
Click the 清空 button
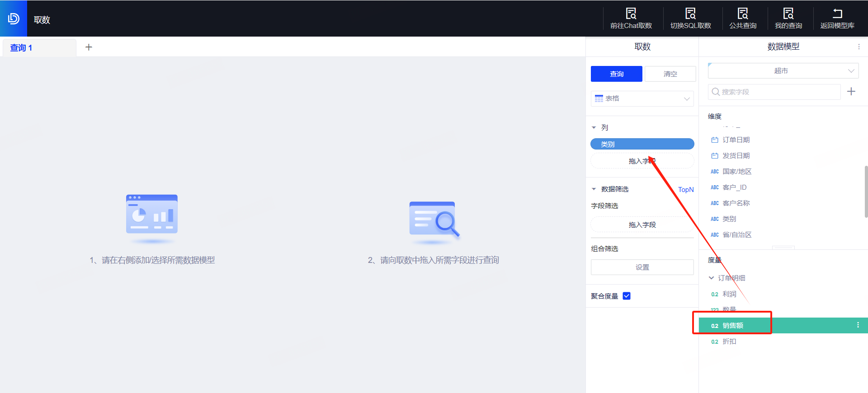pyautogui.click(x=670, y=74)
